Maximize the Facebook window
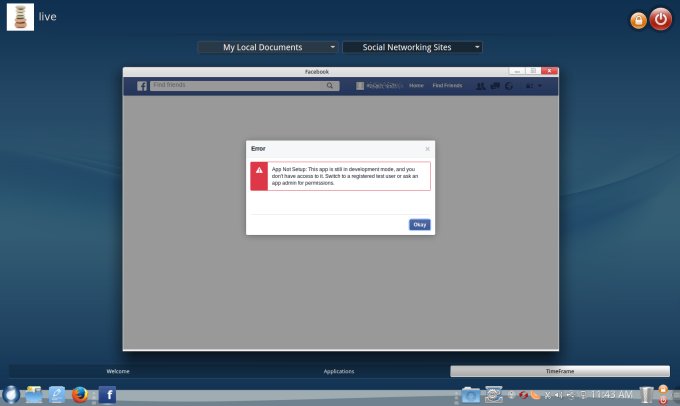Screen dimensions: 680x406 (533, 71)
